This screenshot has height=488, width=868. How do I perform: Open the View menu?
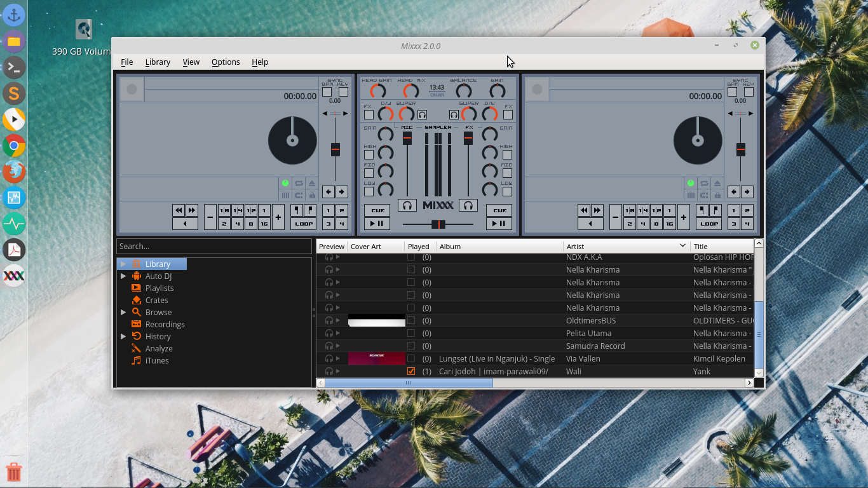pos(191,62)
